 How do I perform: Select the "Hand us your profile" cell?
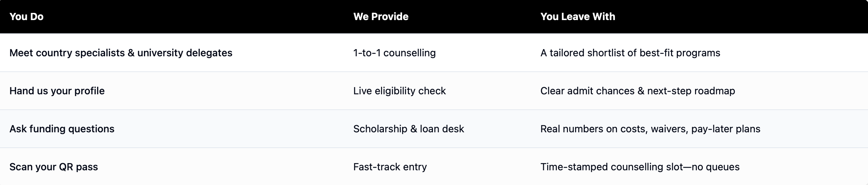[x=57, y=91]
